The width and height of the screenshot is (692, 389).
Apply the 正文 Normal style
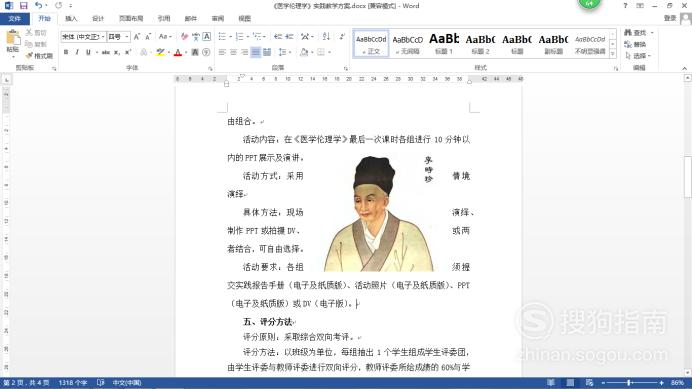pos(371,44)
